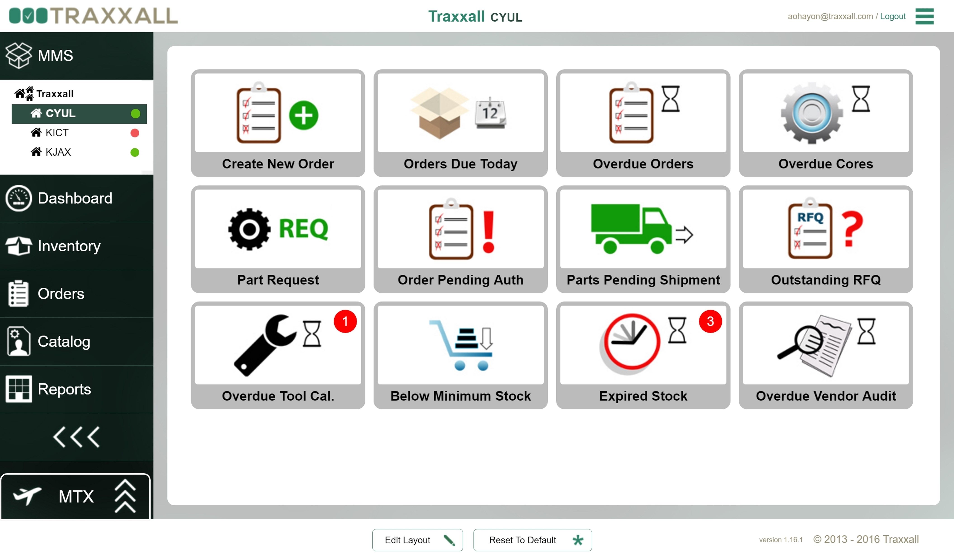954x560 pixels.
Task: Open the hamburger menu at top right
Action: coord(924,16)
